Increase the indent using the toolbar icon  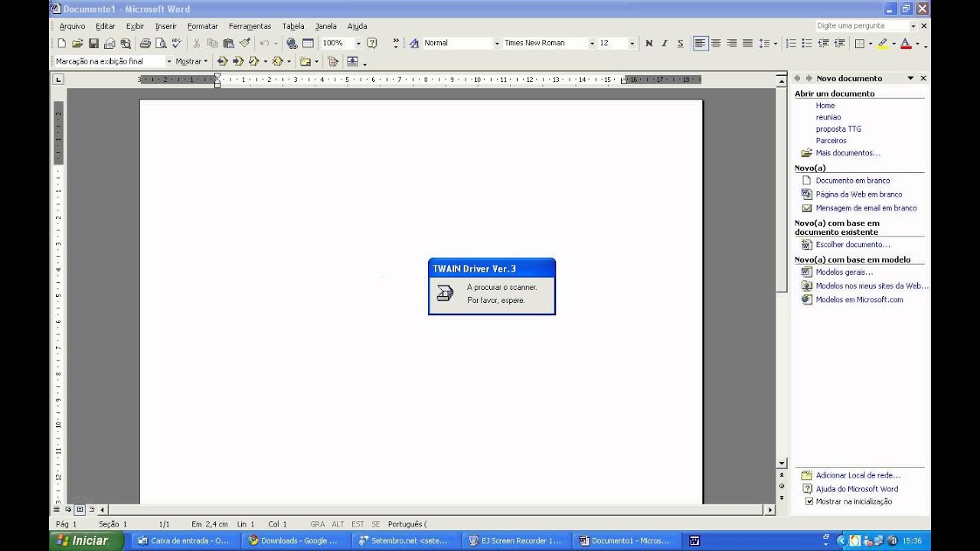pyautogui.click(x=839, y=44)
